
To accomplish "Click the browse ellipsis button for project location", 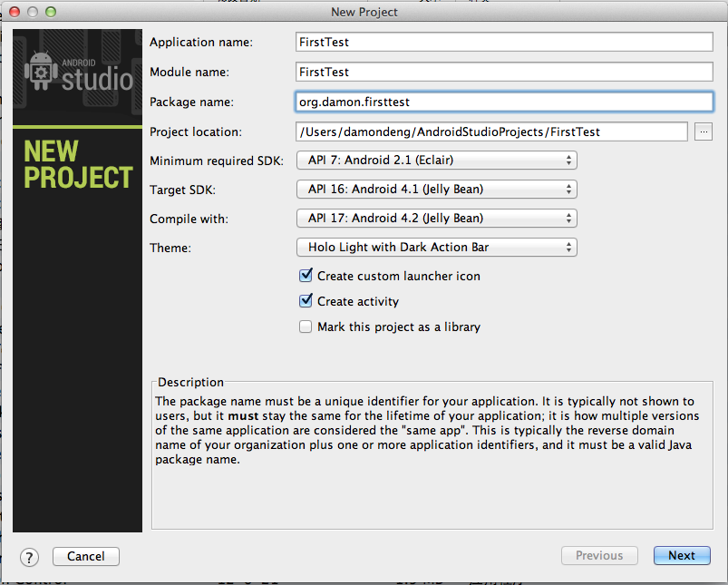I will tap(704, 132).
